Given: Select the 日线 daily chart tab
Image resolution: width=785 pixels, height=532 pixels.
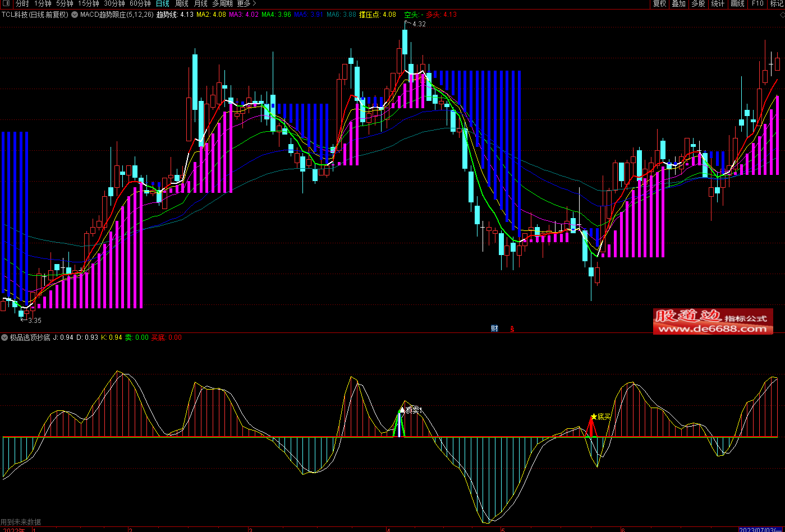Looking at the screenshot, I should (163, 4).
